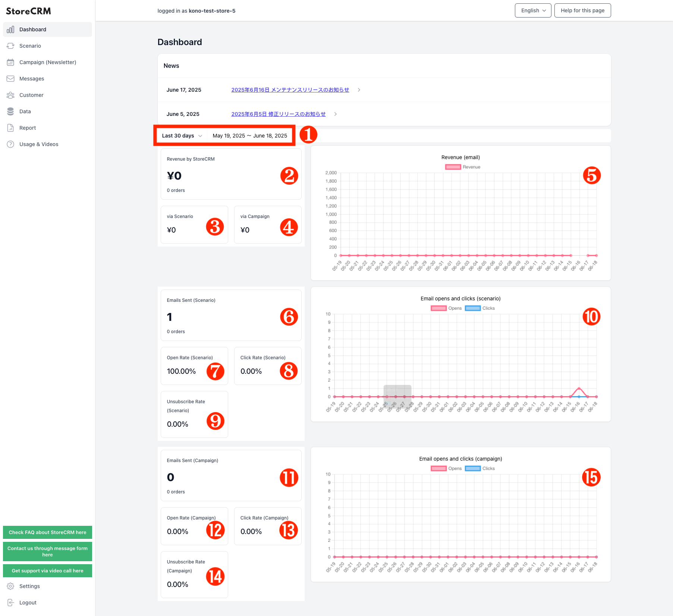The image size is (673, 616).
Task: Go to the Scenario page
Action: 47,46
